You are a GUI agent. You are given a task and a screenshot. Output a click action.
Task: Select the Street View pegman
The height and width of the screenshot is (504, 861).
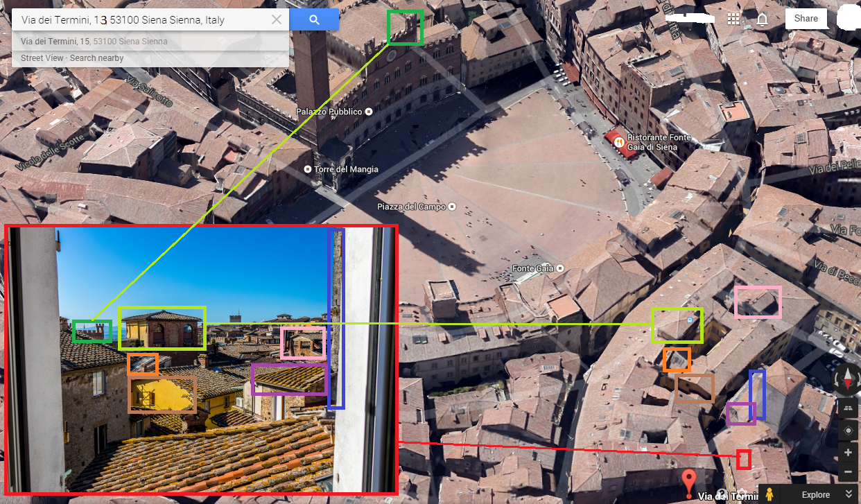coord(769,494)
